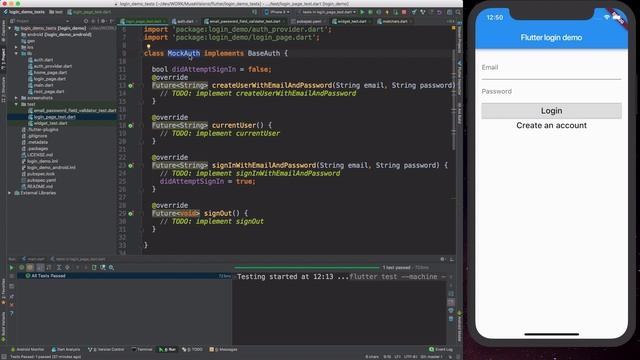Click the magnifier icon in Run toolbar
Viewport: 640px width, 360px height.
point(111,268)
